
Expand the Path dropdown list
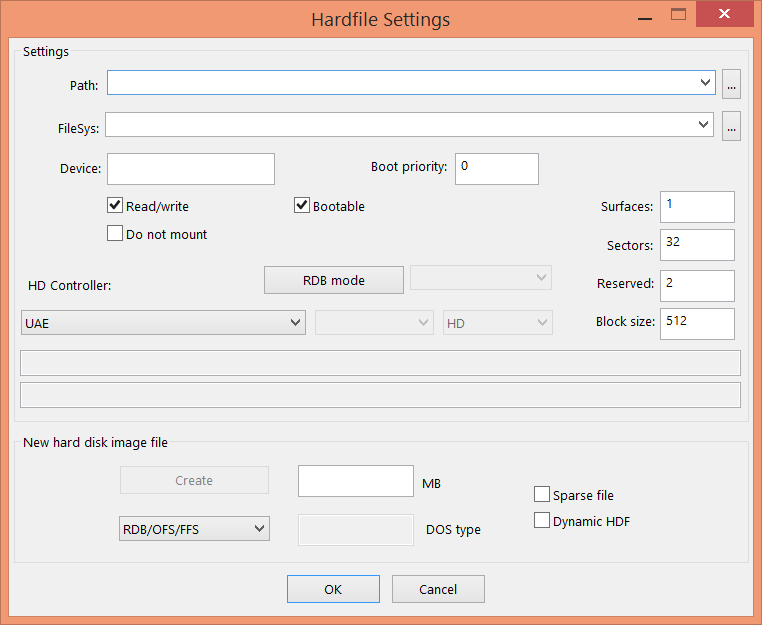click(x=706, y=83)
